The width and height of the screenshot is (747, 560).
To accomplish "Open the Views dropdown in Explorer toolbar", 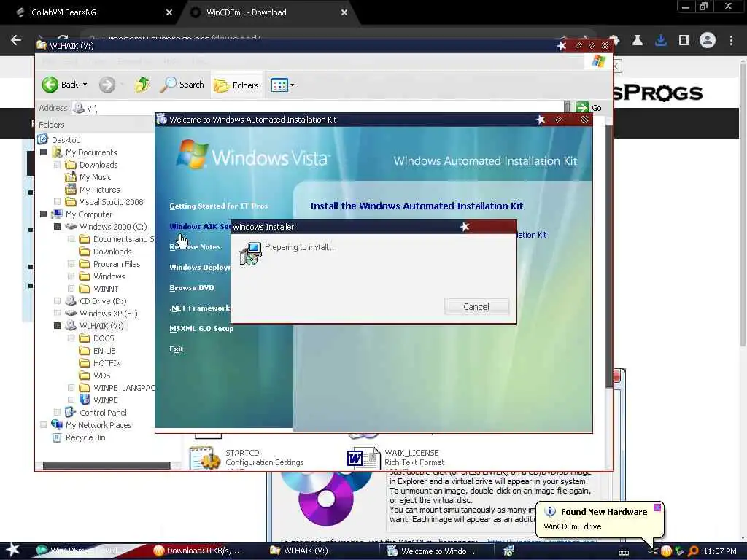I will (282, 85).
